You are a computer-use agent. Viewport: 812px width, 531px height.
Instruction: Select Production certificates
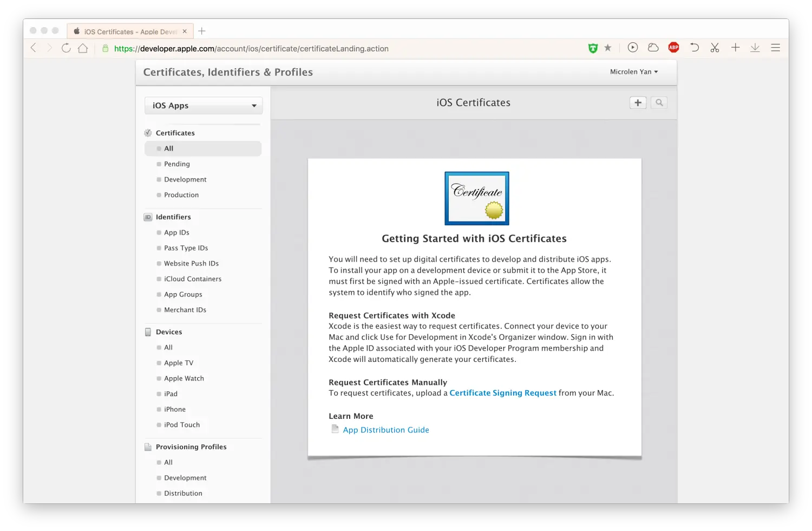(181, 195)
